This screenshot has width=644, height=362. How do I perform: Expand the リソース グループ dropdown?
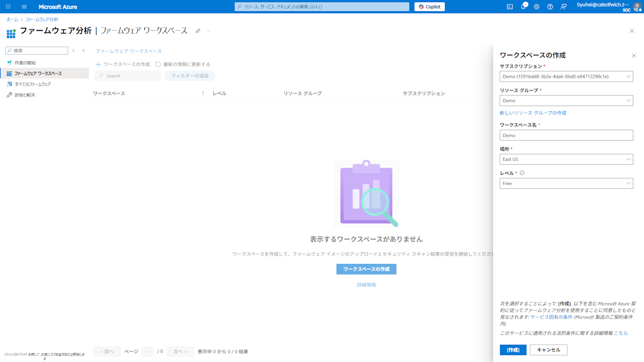click(x=566, y=100)
